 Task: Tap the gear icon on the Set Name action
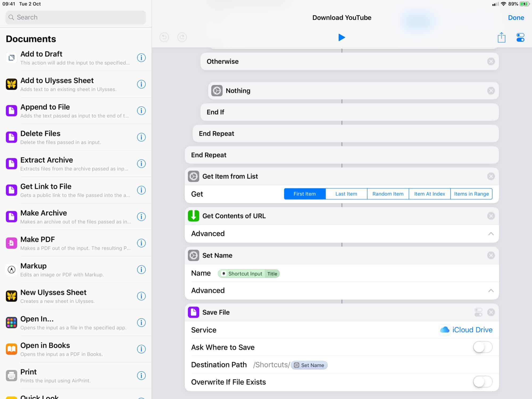point(193,255)
